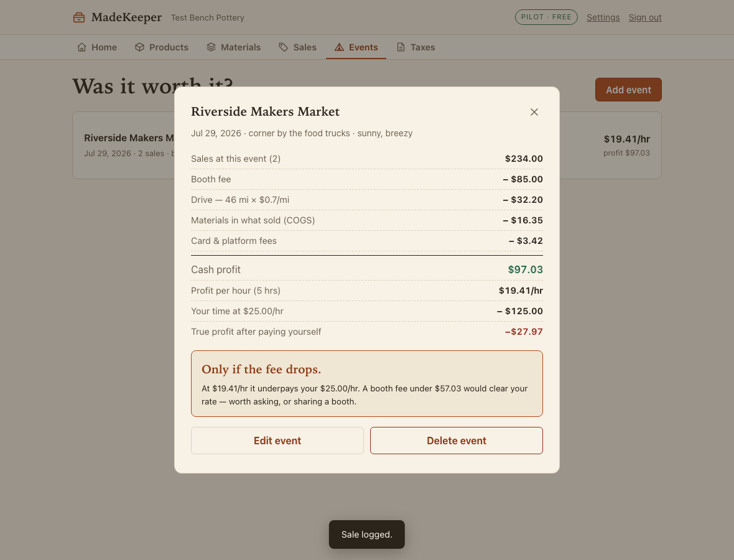The image size is (734, 560).
Task: Click the Delete event button
Action: (457, 441)
